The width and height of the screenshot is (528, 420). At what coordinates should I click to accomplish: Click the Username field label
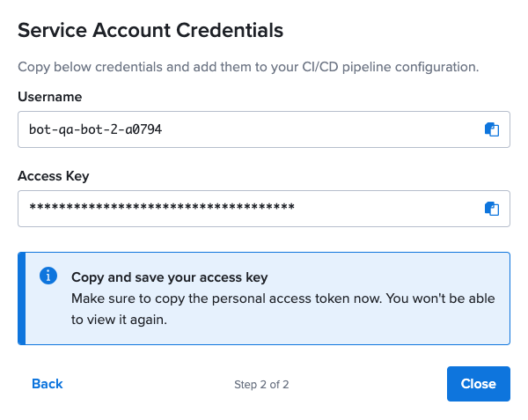tap(50, 96)
